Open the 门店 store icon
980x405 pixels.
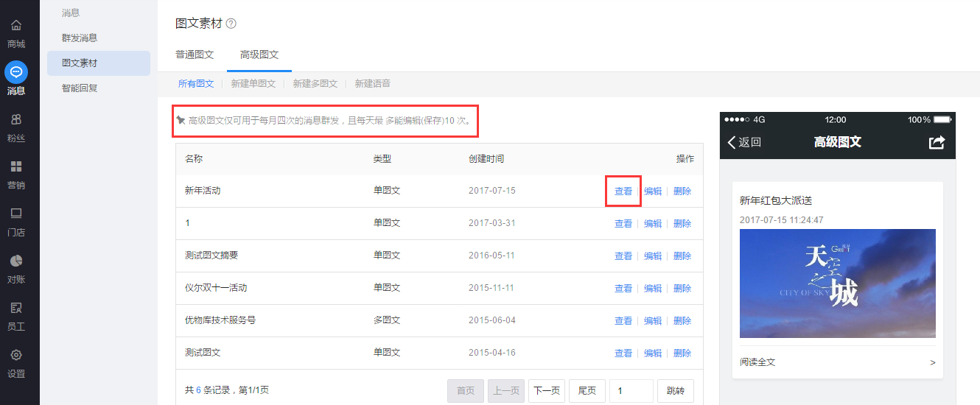coord(16,214)
